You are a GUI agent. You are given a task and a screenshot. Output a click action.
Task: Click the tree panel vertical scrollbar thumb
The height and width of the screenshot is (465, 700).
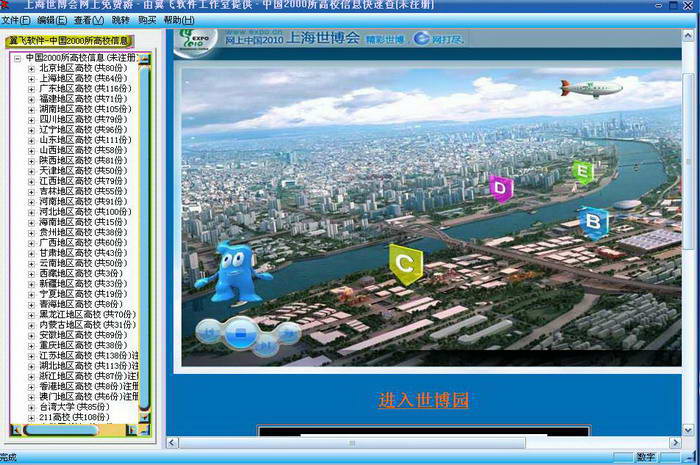[144, 238]
